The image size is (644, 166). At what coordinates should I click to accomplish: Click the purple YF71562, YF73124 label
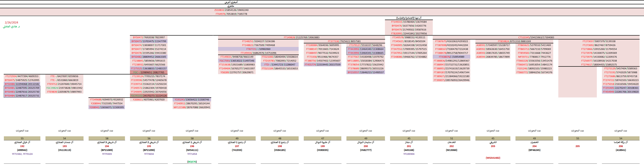coord(22,154)
